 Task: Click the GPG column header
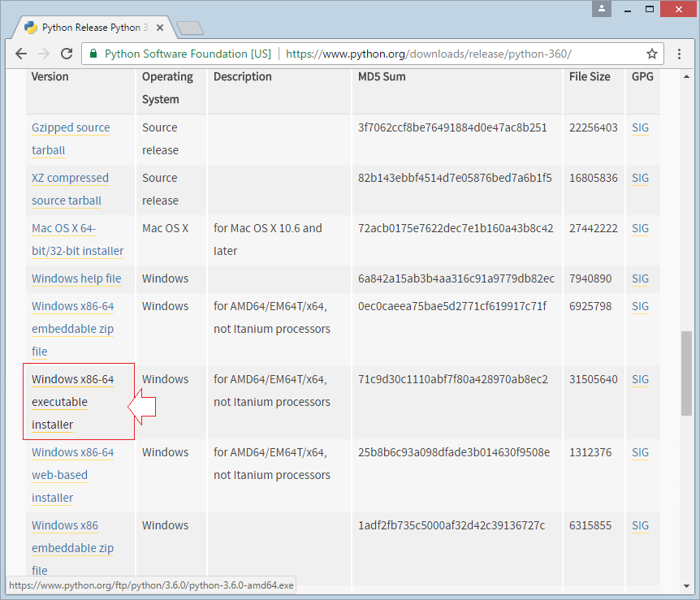(x=642, y=77)
